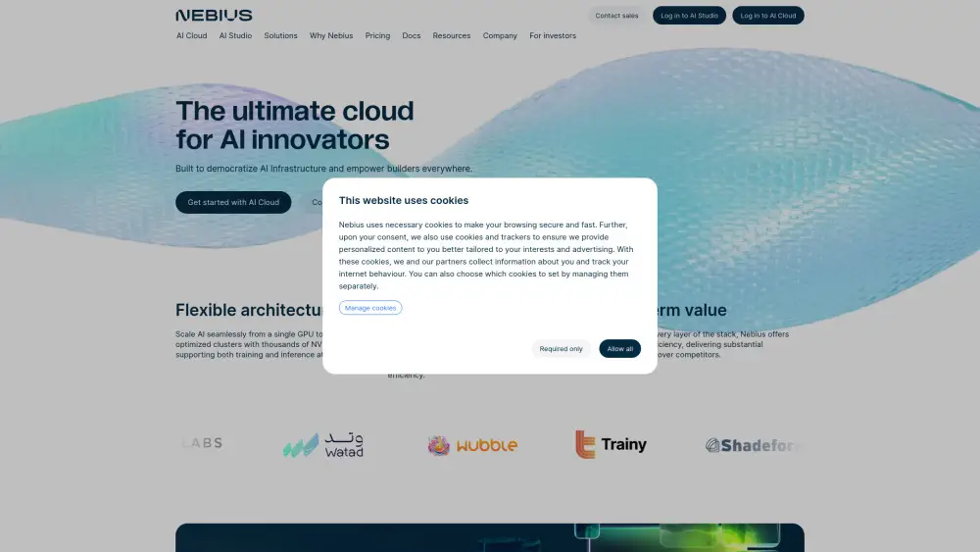Click the Trainy partner logo

point(611,444)
